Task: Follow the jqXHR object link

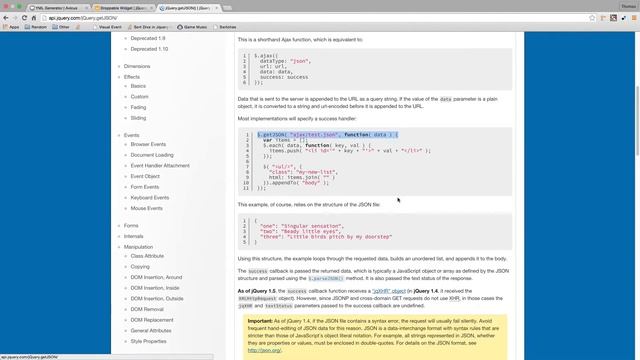Action: [x=389, y=291]
